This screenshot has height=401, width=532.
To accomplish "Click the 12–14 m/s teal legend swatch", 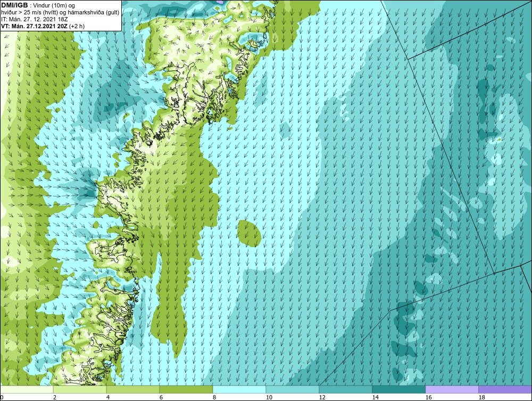I will [x=346, y=389].
